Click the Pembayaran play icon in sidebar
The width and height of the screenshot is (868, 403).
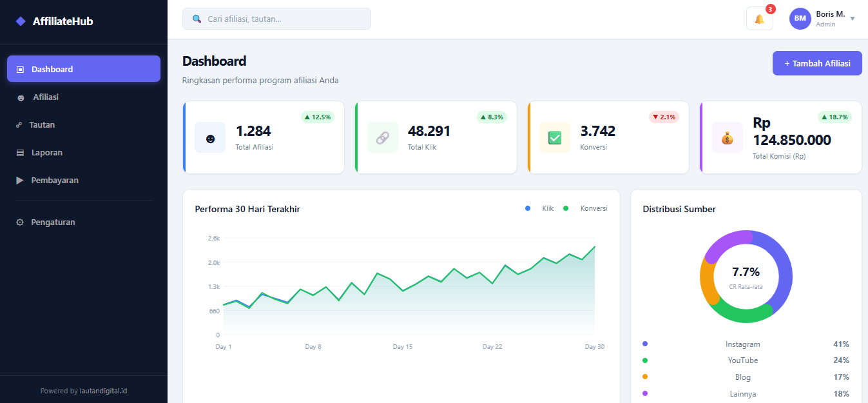(20, 181)
